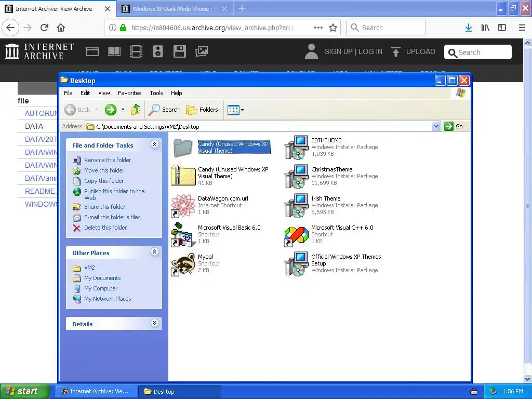Bookmark this page with the star
532x399 pixels.
[333, 28]
